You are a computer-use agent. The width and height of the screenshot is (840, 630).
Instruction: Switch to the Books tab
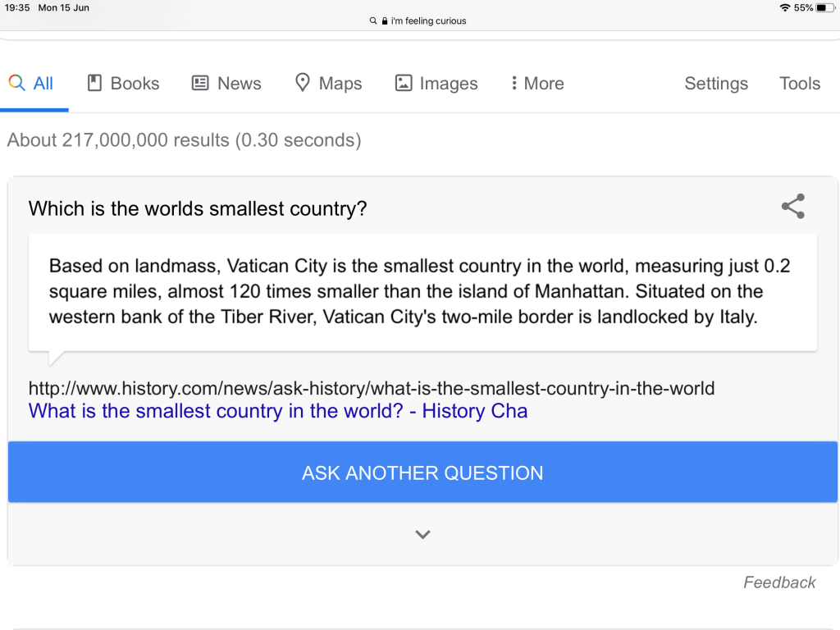(x=123, y=83)
